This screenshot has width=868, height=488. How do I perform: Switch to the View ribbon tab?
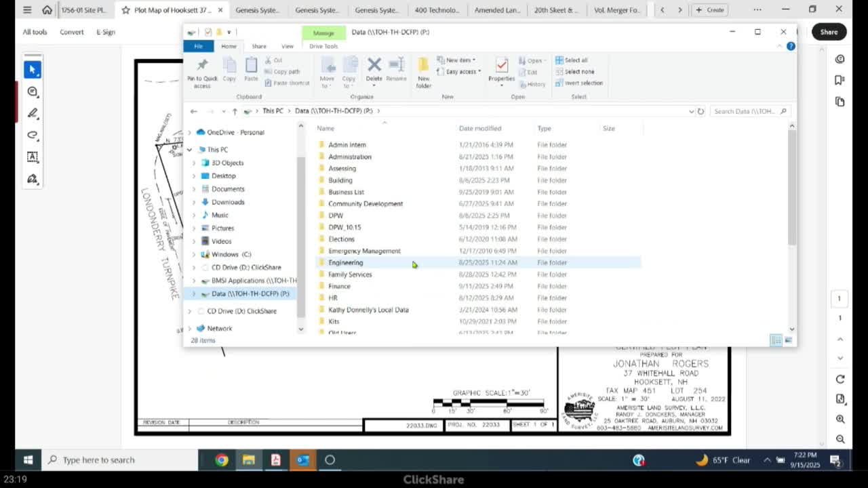(288, 46)
